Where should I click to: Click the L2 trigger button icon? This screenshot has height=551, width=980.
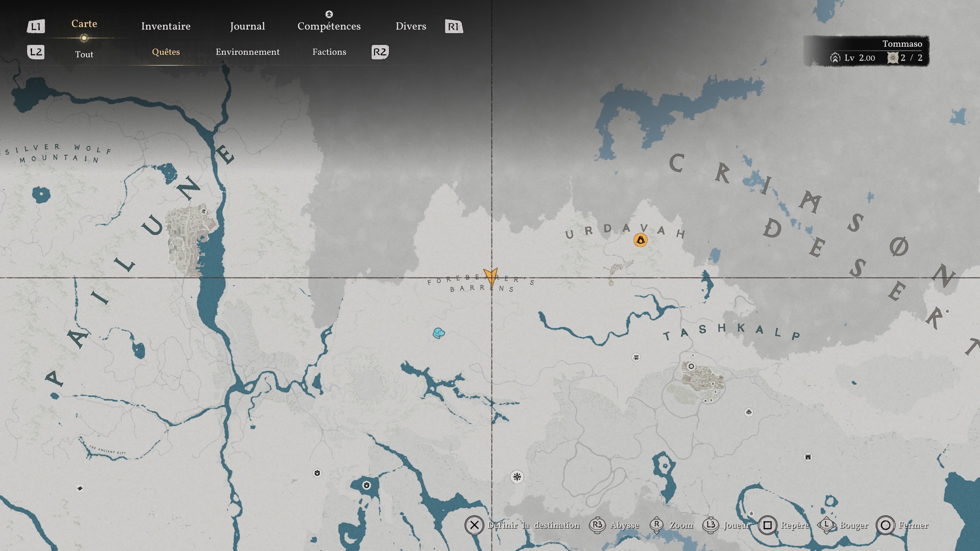point(36,52)
